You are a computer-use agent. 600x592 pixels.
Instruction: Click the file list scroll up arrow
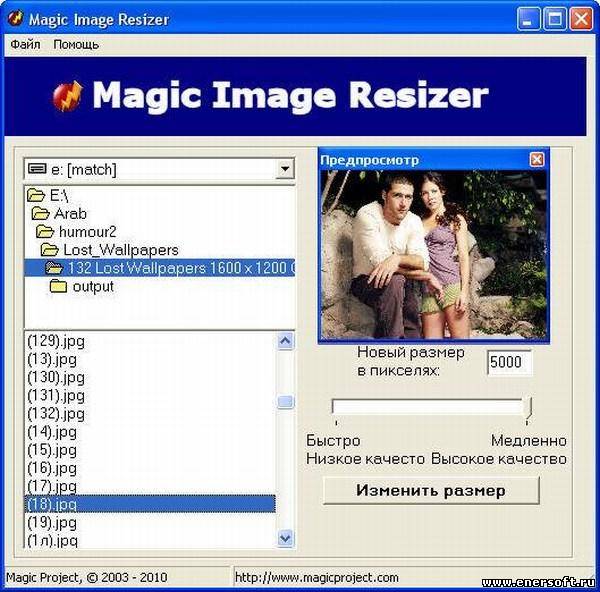(x=285, y=341)
